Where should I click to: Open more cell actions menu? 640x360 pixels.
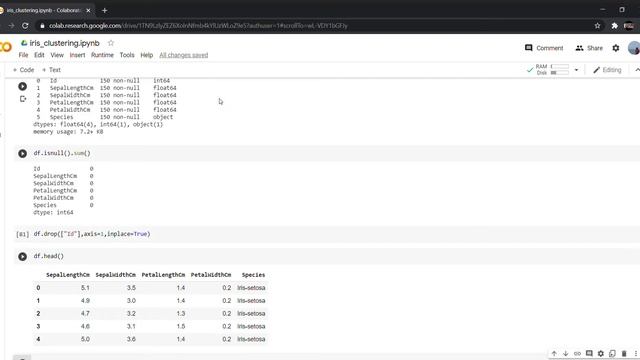pos(636,353)
